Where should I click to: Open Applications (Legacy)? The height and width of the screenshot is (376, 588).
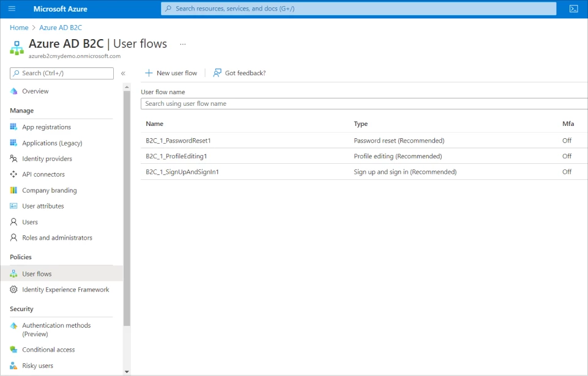point(52,142)
